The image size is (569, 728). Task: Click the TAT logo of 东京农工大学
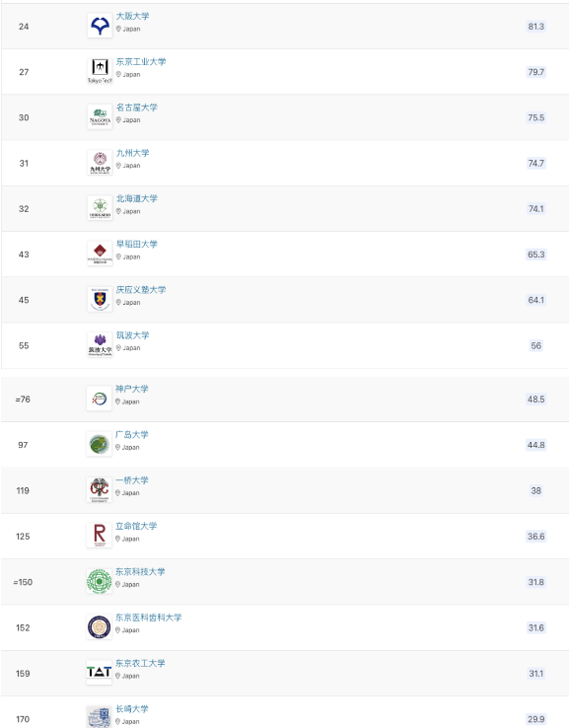click(x=100, y=673)
